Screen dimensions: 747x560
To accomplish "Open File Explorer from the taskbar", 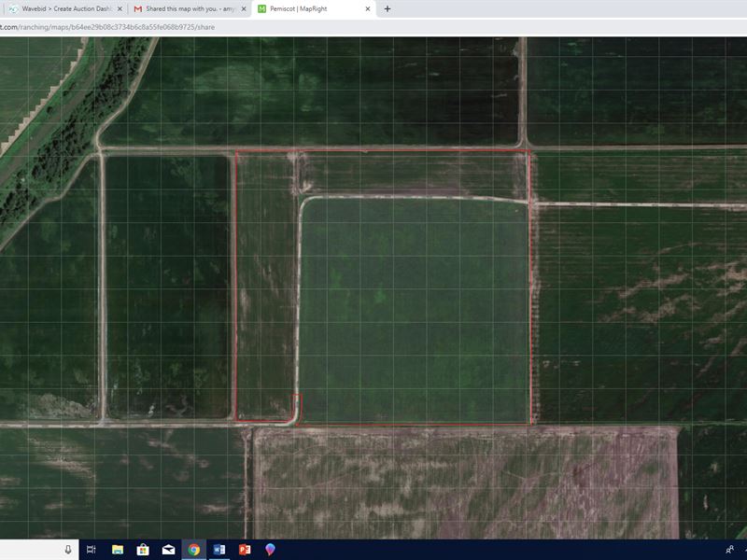I will tap(118, 551).
